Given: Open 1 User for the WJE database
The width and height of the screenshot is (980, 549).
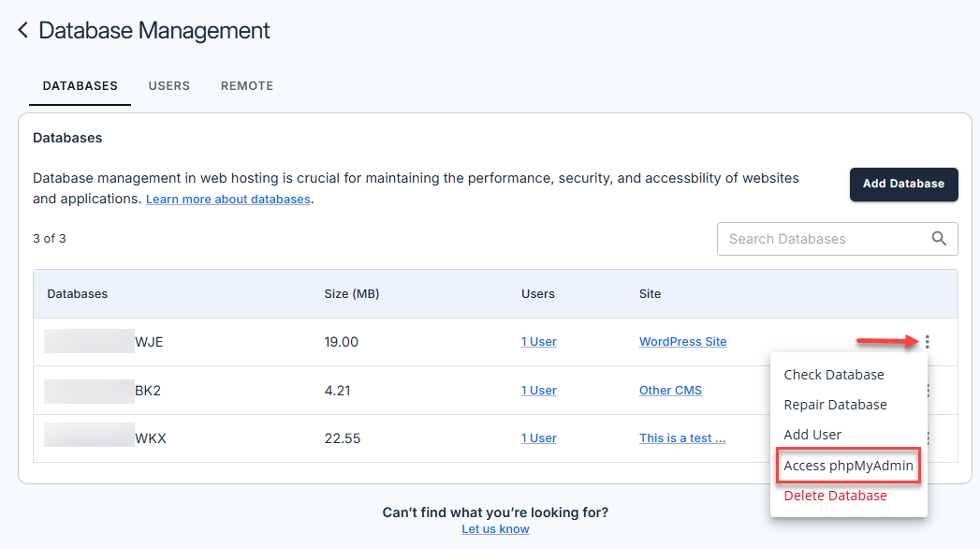Looking at the screenshot, I should [538, 341].
